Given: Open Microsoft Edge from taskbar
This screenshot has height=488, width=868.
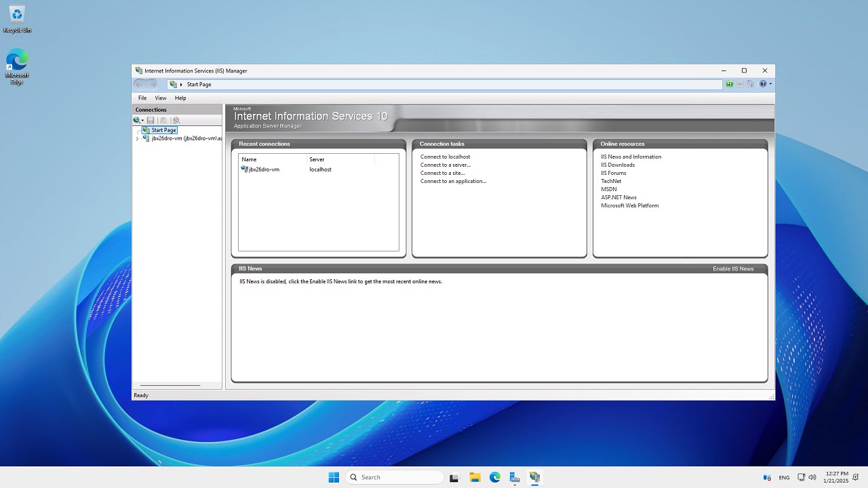Looking at the screenshot, I should 495,477.
